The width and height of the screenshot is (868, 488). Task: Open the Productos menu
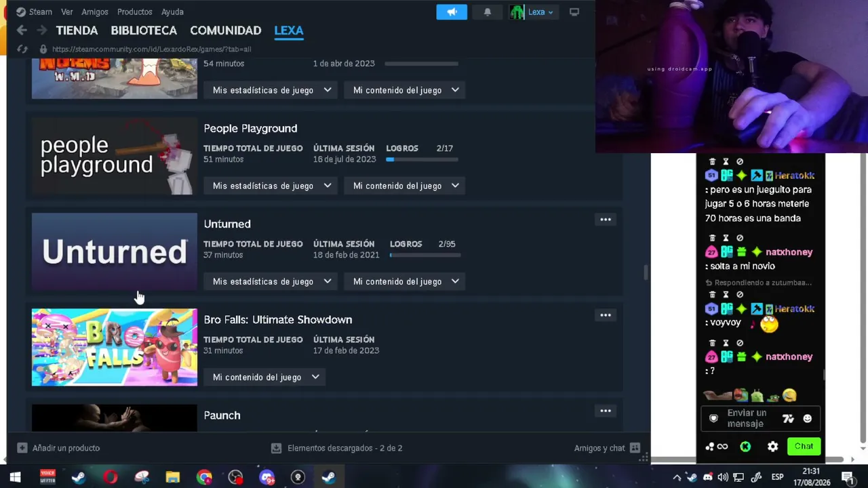pos(134,12)
